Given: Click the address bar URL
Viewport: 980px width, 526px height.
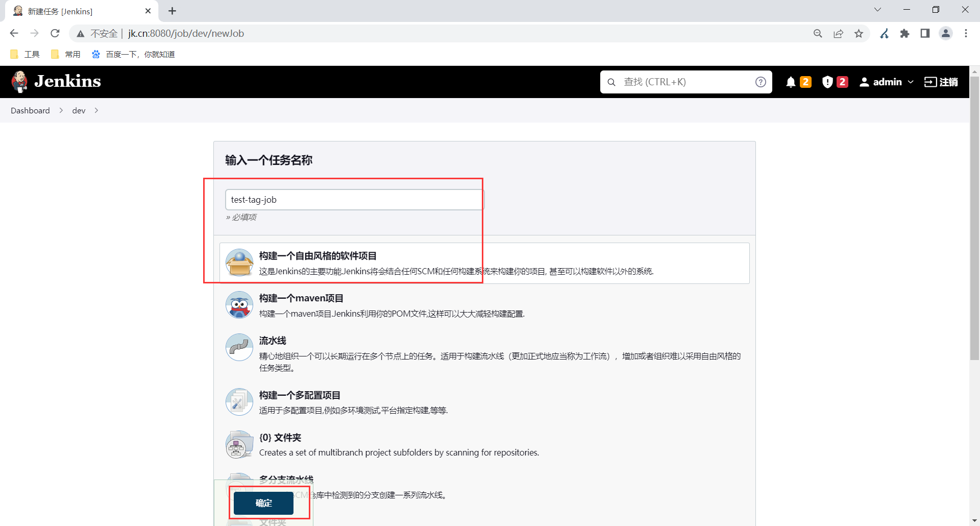Looking at the screenshot, I should 186,33.
